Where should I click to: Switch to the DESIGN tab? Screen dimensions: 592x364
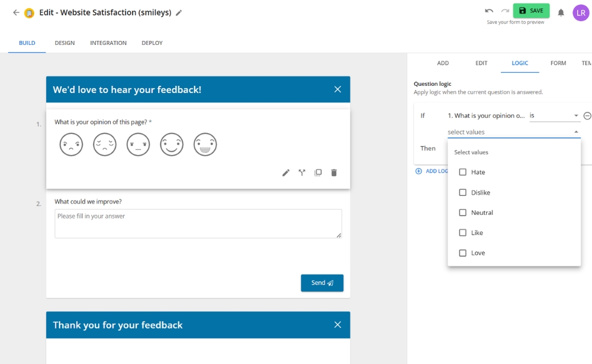[64, 43]
